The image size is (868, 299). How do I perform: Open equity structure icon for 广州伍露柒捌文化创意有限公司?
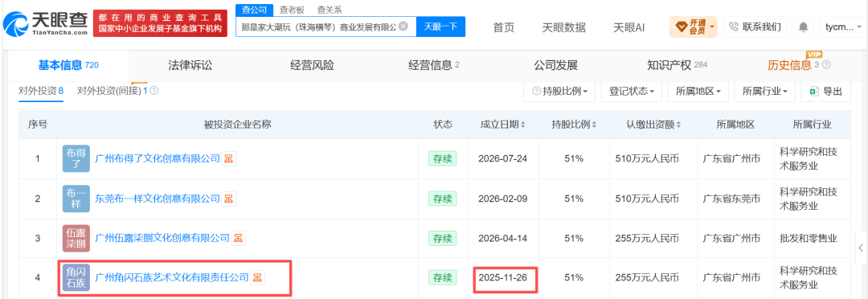tap(238, 238)
